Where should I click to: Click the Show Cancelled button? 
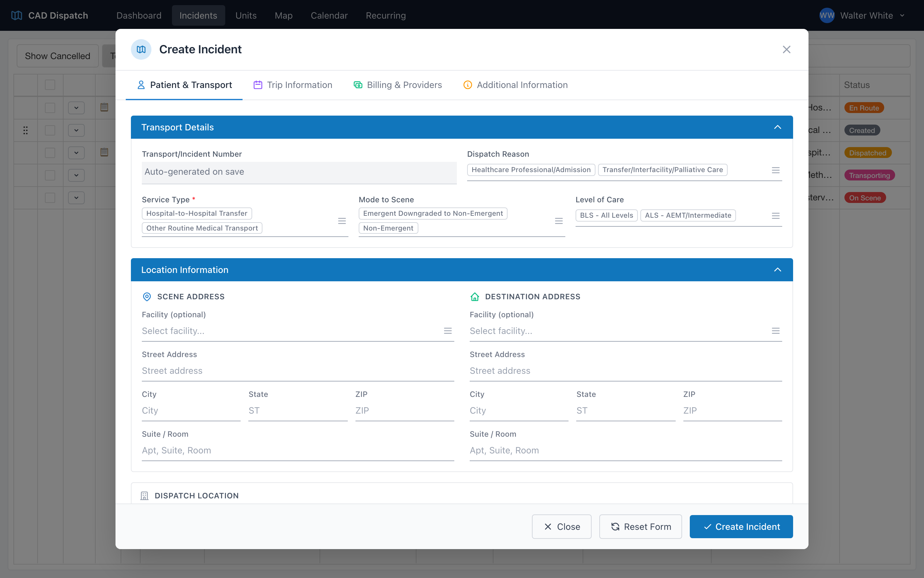58,56
